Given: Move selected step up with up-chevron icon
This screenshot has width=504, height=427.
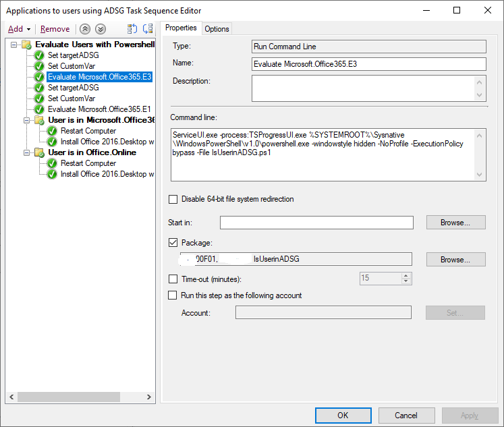Looking at the screenshot, I should pyautogui.click(x=85, y=29).
